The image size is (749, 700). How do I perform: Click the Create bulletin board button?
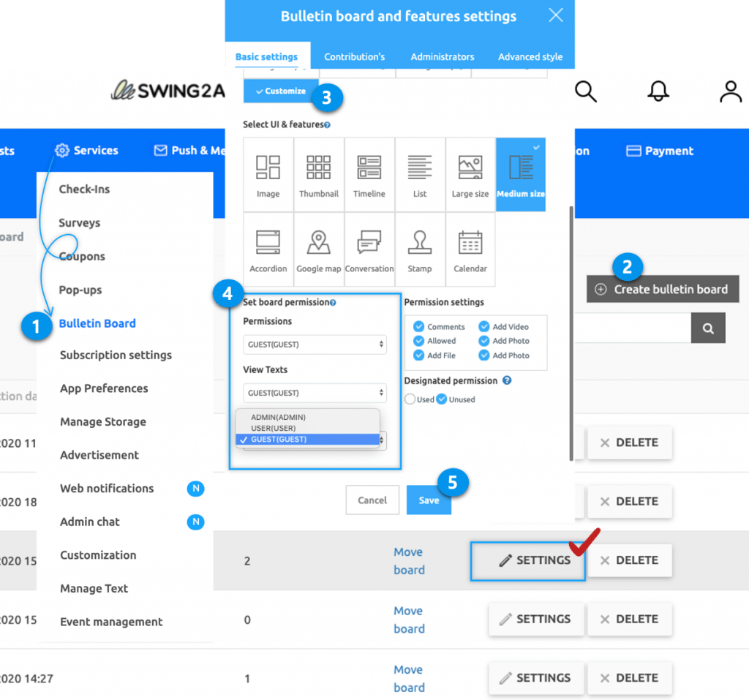(662, 289)
